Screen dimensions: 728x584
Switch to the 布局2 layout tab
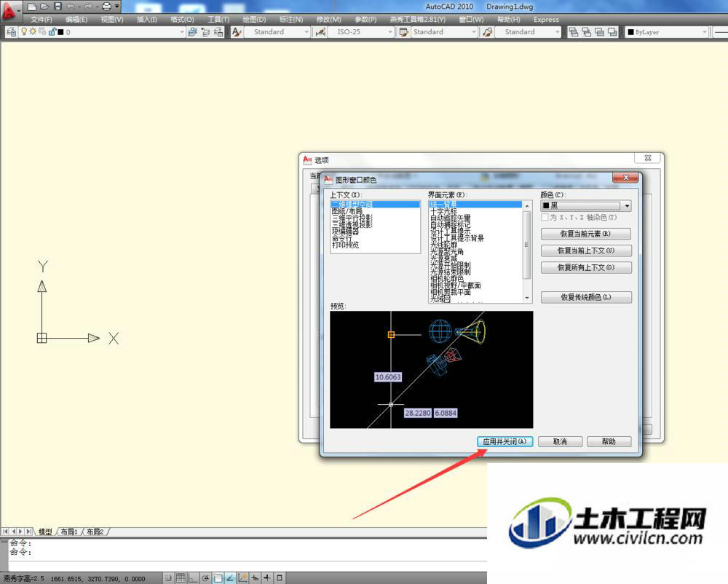point(95,532)
